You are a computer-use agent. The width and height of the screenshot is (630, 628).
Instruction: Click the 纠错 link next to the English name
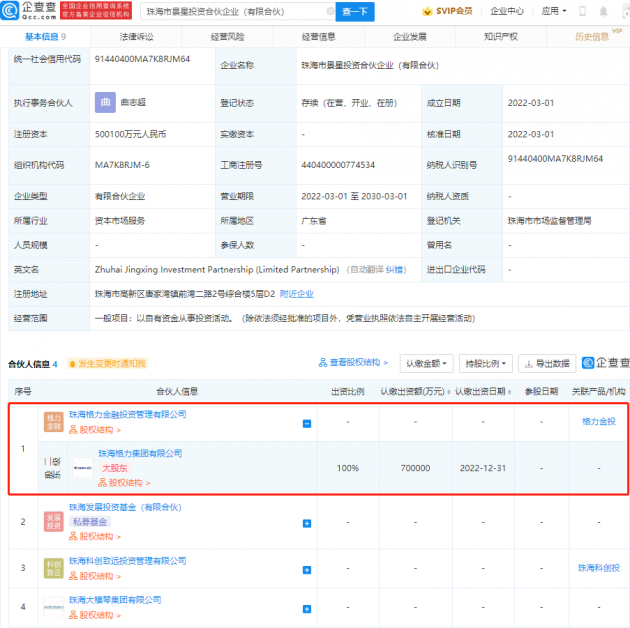[394, 270]
